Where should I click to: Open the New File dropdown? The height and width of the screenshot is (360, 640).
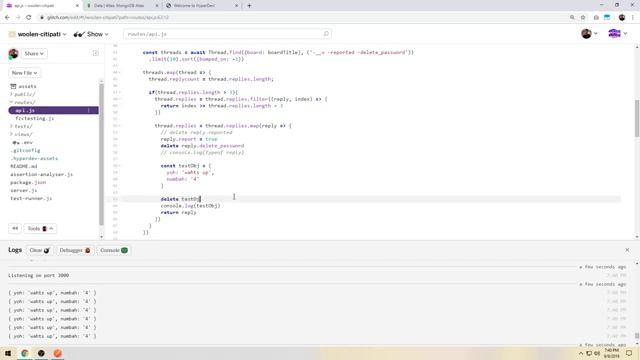(x=24, y=73)
